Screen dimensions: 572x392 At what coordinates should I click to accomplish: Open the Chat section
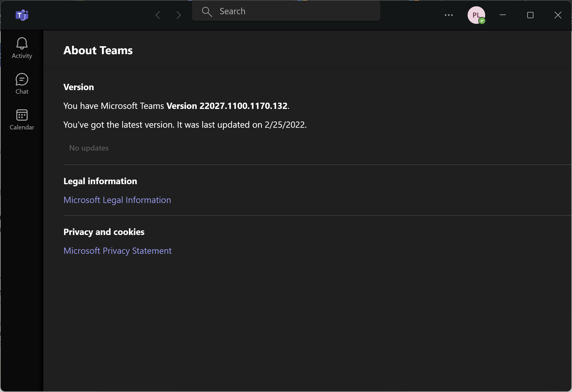(22, 84)
